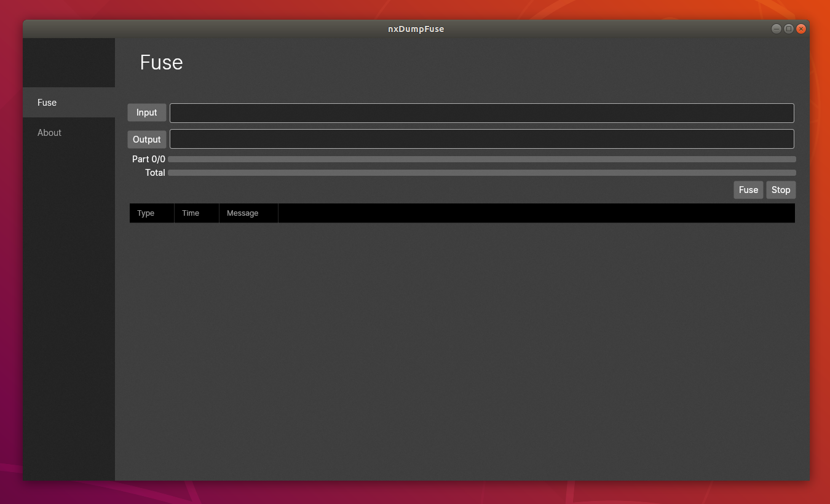
Task: Select the Fuse sidebar tab
Action: 69,103
